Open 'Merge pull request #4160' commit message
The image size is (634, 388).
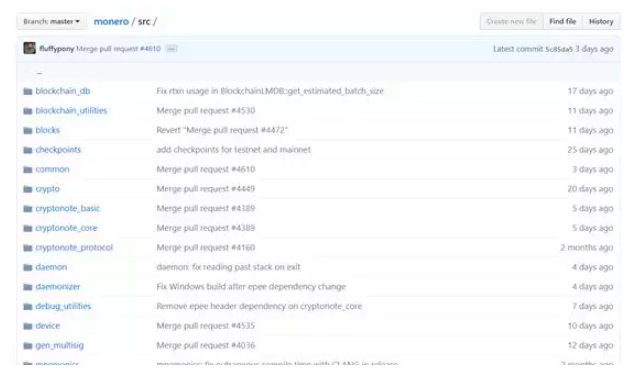[206, 247]
